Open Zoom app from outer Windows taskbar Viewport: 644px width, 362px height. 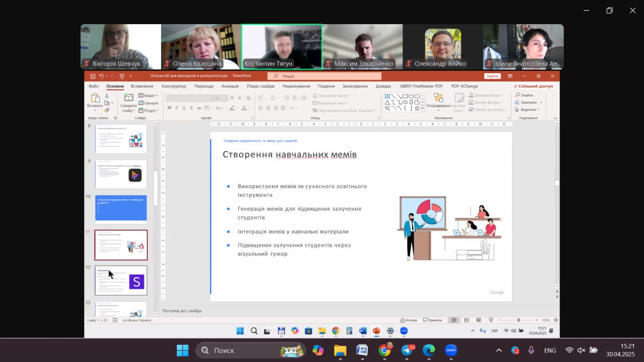coord(450,350)
